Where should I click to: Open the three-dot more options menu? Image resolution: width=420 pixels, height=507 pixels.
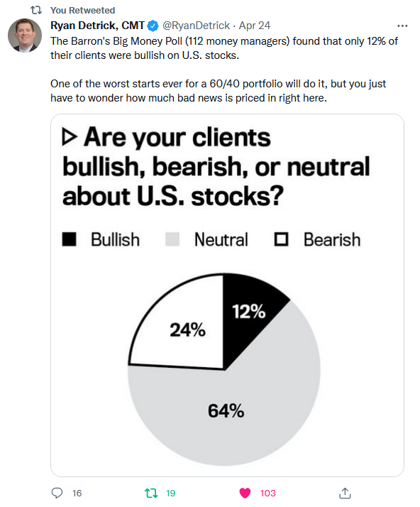pos(402,26)
